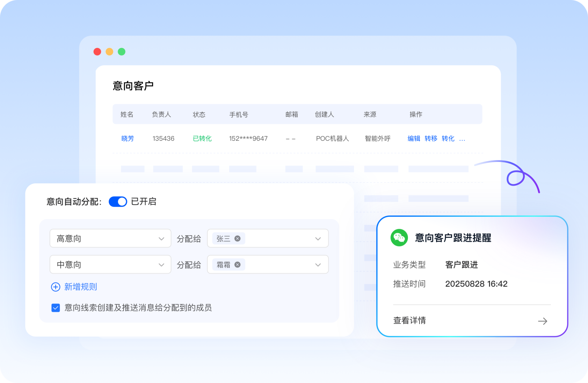The height and width of the screenshot is (383, 588).
Task: Remove 张三 using the tag's x icon
Action: point(238,238)
